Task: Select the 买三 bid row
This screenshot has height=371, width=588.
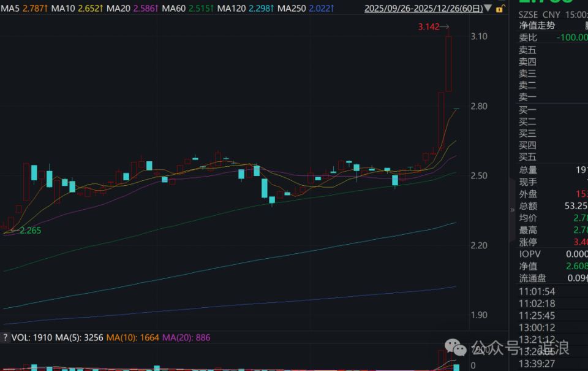Action: [x=553, y=133]
